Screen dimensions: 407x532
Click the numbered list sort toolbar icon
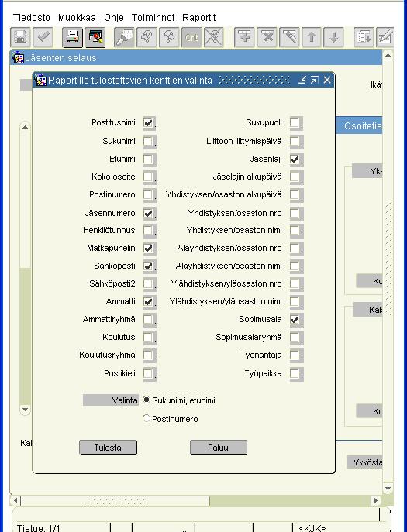(x=364, y=36)
